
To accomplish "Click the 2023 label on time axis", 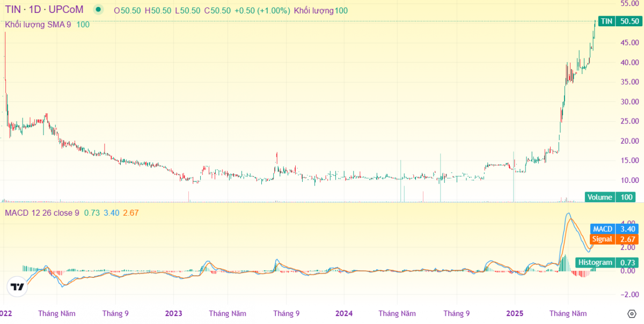I will coord(173,313).
